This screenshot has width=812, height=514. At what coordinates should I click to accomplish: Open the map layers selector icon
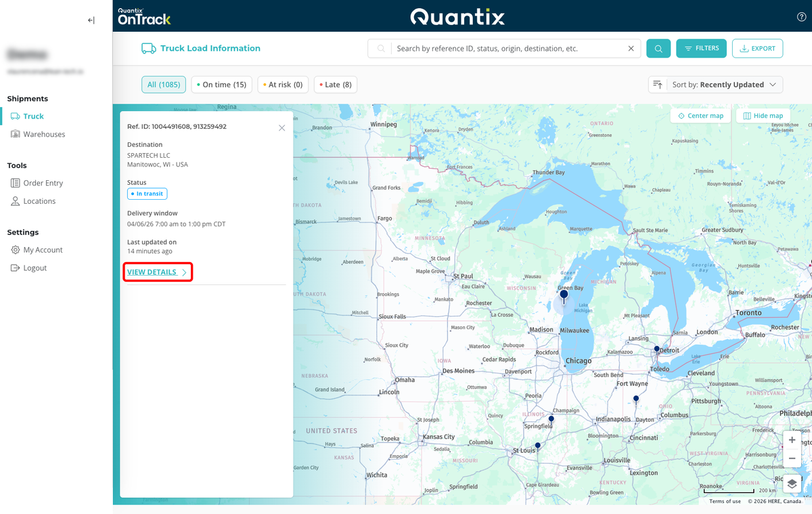[792, 484]
